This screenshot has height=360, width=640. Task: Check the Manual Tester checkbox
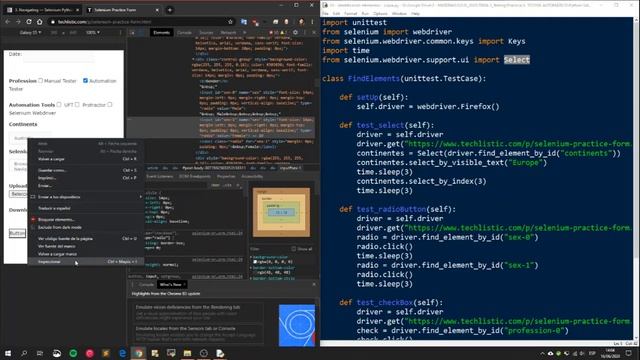click(40, 80)
